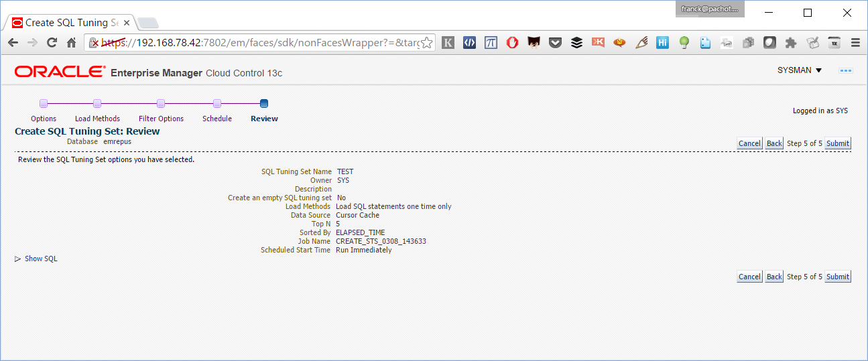
Task: Open the orange speech bubble extension icon
Action: pos(619,42)
